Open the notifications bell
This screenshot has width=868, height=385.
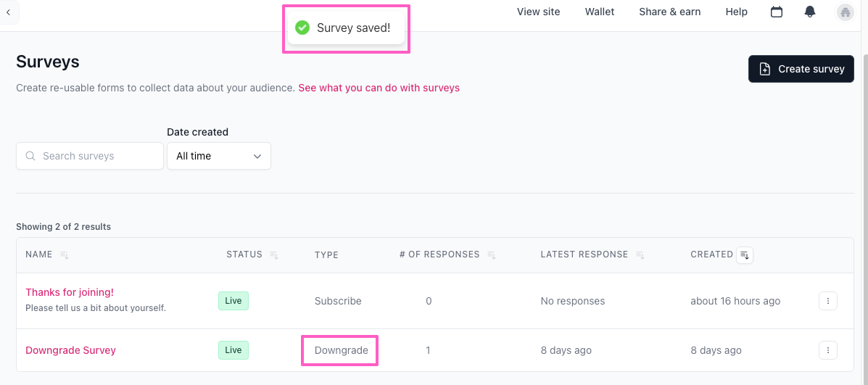pos(810,12)
